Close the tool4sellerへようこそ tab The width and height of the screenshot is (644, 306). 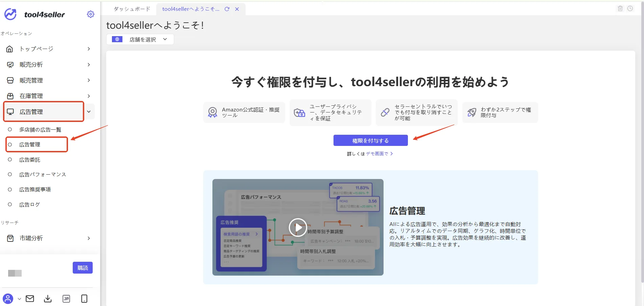pos(237,9)
